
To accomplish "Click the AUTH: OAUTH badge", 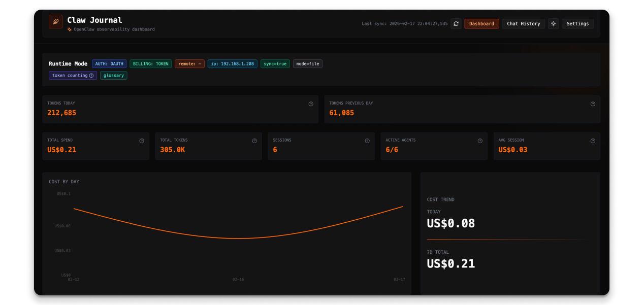I will click(109, 64).
